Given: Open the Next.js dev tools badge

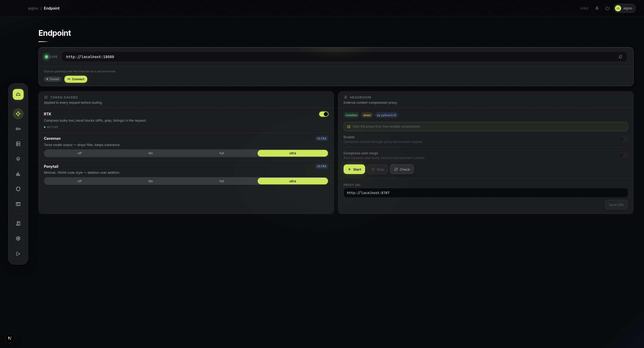Looking at the screenshot, I should (10, 338).
